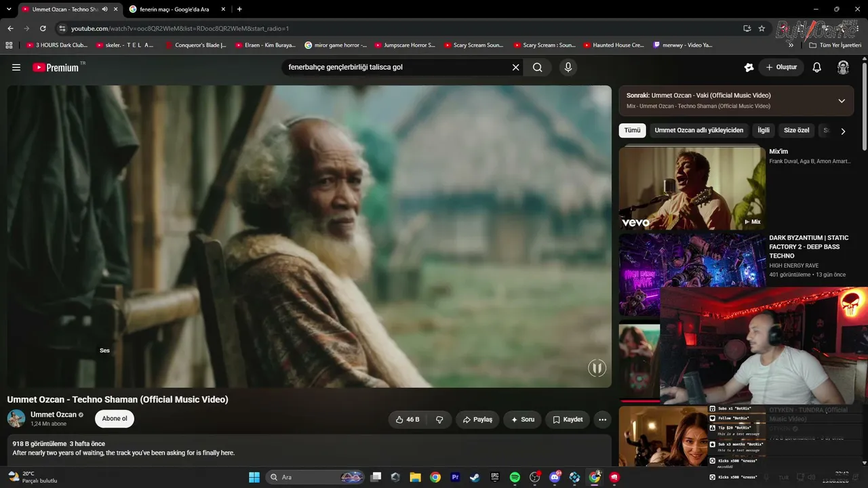Open the Mix'im video thumbnail
Viewport: 868px width, 488px height.
pos(692,188)
